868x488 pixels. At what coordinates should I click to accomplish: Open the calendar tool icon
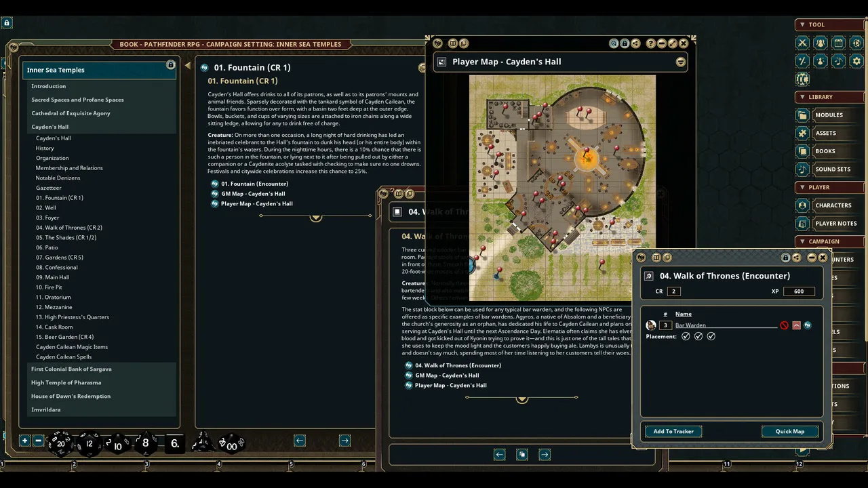[x=839, y=43]
